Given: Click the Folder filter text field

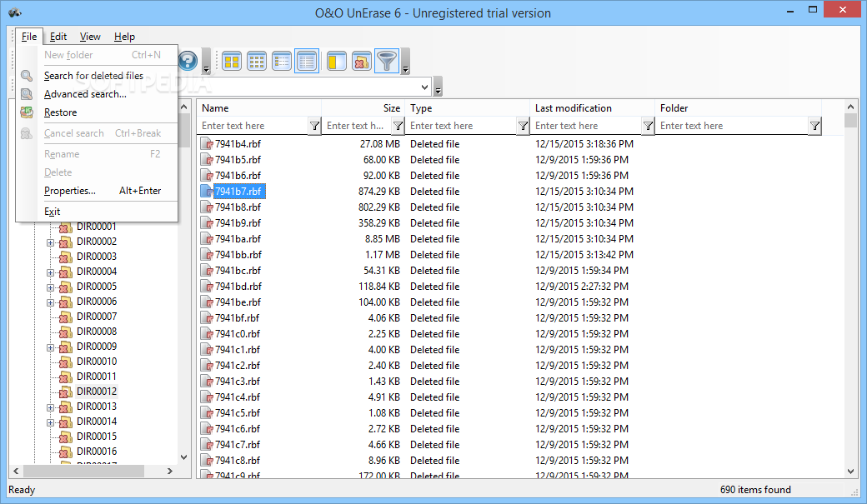Looking at the screenshot, I should click(733, 126).
